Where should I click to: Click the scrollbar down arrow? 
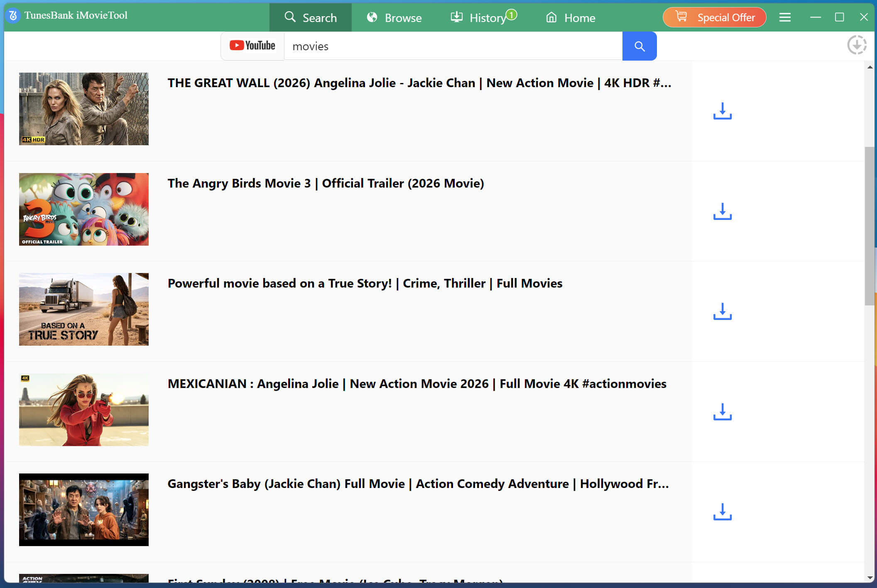click(870, 578)
